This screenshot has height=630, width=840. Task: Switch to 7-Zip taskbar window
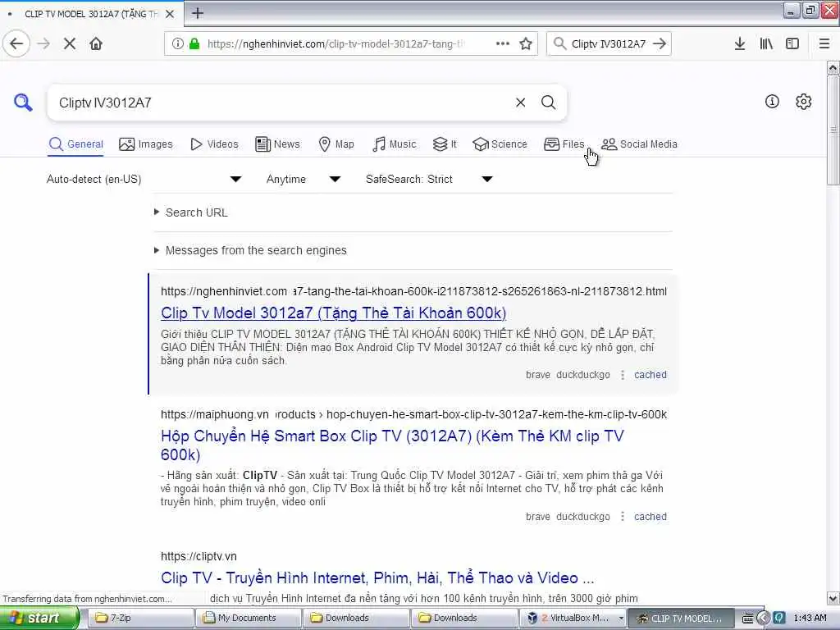point(139,619)
